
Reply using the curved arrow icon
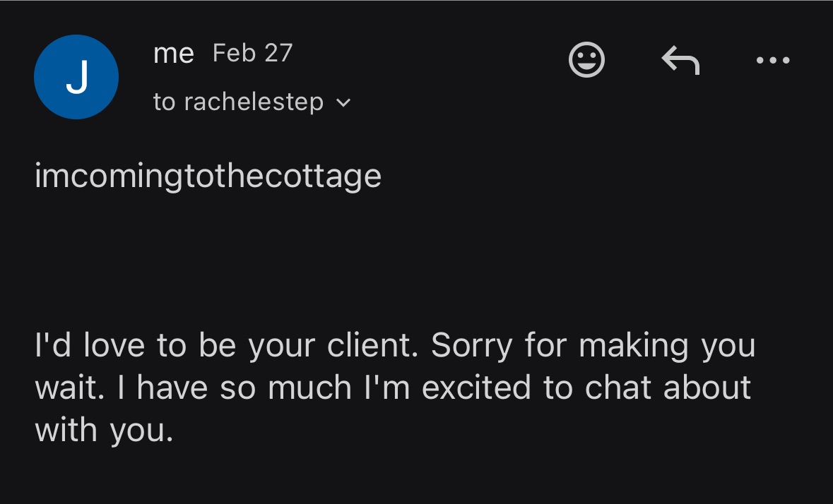[x=680, y=60]
